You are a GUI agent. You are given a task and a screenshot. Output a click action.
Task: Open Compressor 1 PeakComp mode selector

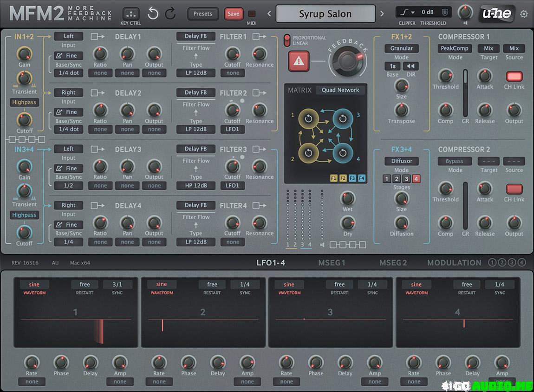coord(455,48)
